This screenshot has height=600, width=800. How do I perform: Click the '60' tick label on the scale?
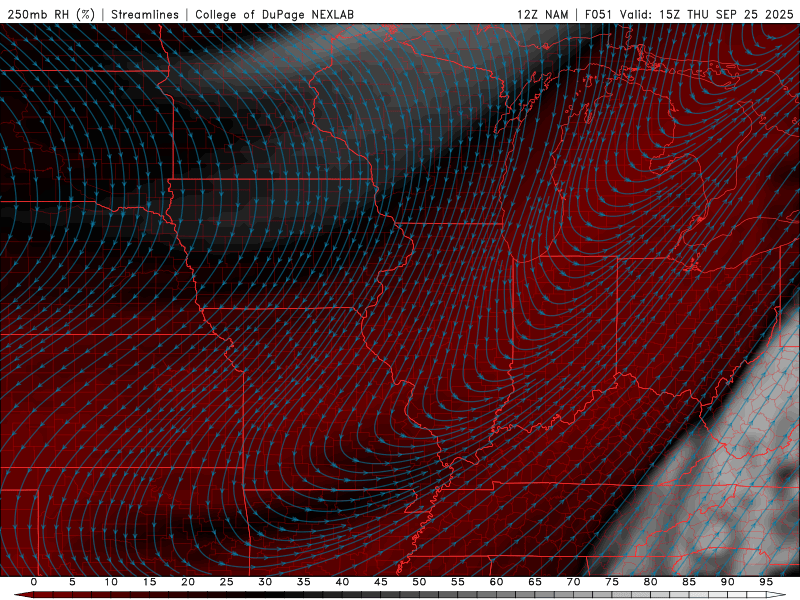click(496, 582)
